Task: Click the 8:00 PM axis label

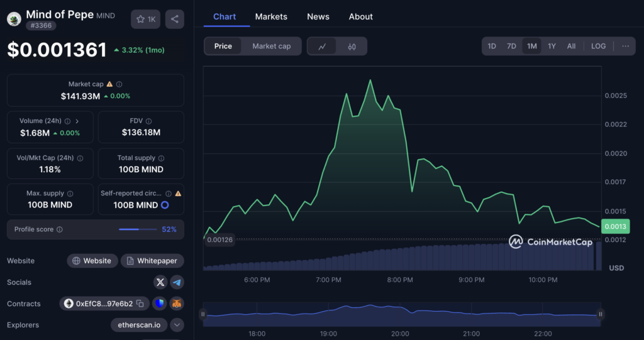Action: coord(400,280)
